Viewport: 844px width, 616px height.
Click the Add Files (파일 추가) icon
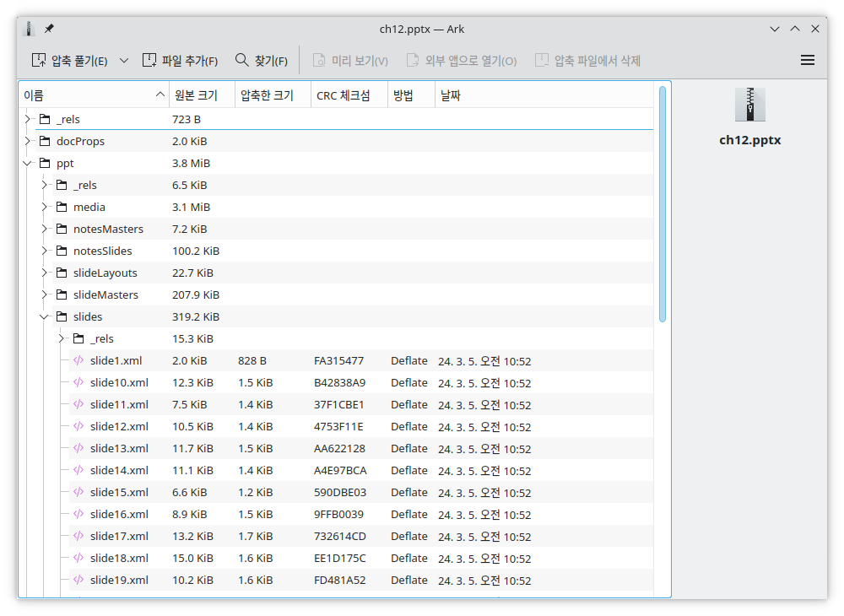tap(149, 60)
